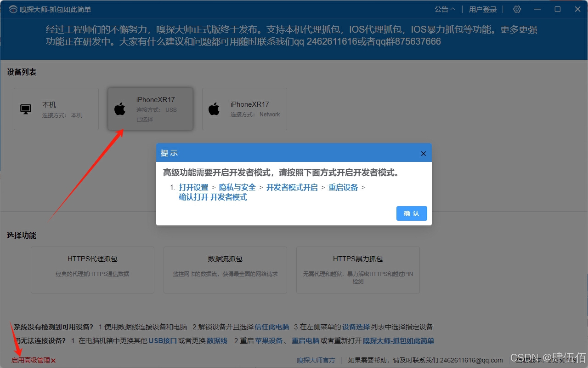
Task: Click the monitor icon on 本机 device card
Action: click(x=26, y=109)
